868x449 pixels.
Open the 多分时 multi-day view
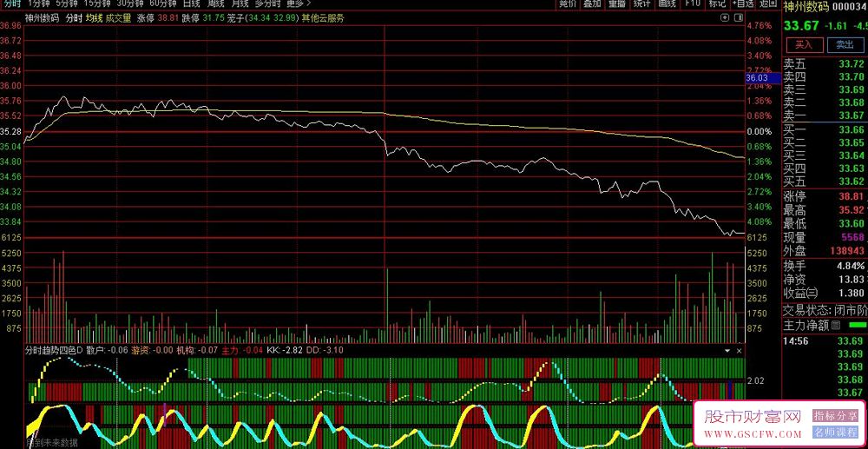pos(267,3)
